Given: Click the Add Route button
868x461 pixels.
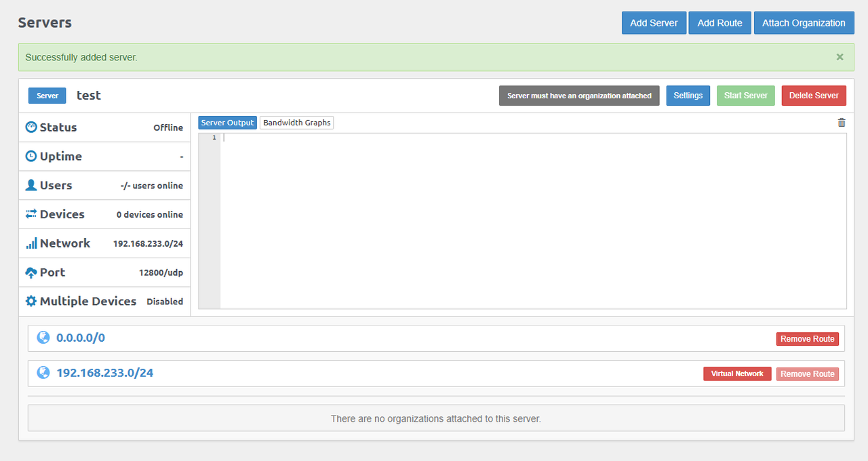Looking at the screenshot, I should 720,22.
